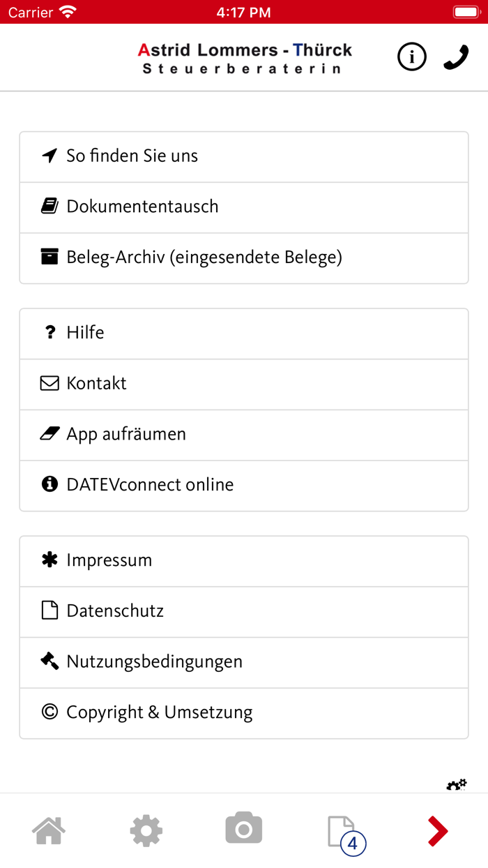This screenshot has width=488, height=868.
Task: Tap the phone icon to call the office
Action: click(x=455, y=57)
